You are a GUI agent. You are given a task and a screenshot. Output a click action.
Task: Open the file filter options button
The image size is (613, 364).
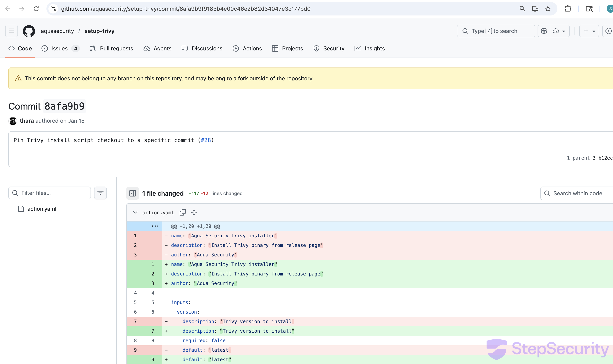click(100, 193)
